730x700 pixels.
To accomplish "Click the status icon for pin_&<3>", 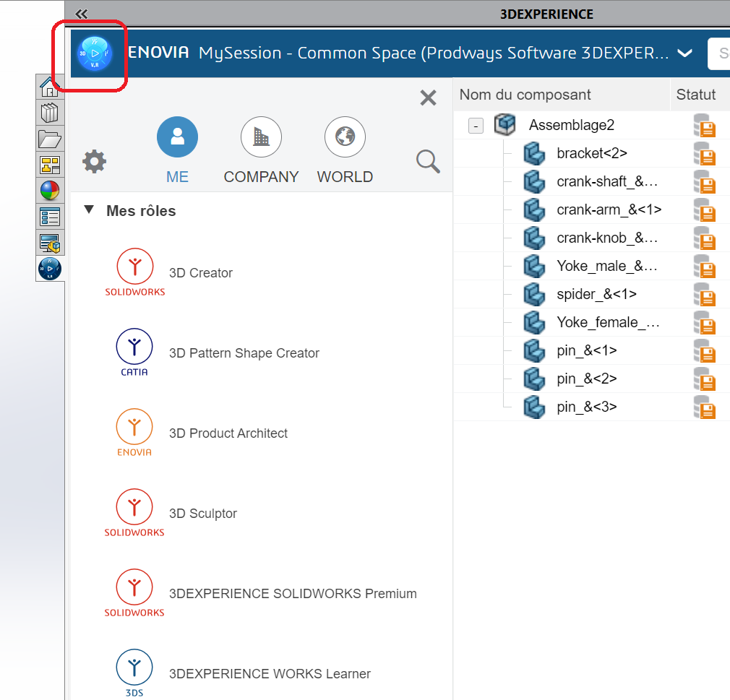I will (x=705, y=407).
